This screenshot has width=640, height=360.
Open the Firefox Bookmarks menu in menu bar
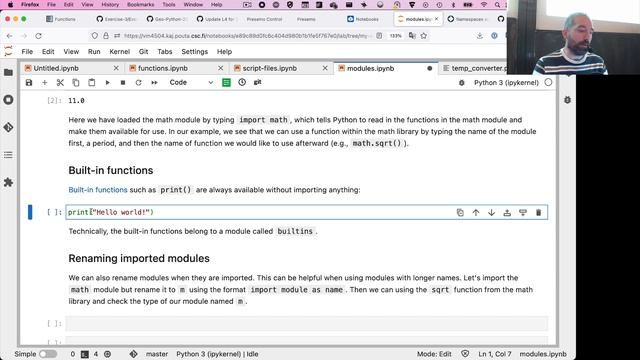click(x=140, y=5)
